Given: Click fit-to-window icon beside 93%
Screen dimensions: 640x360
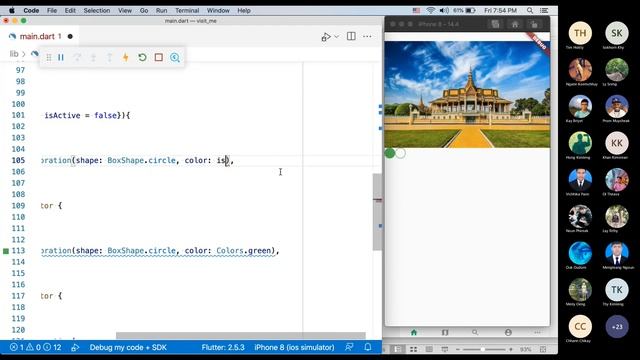Looking at the screenshot, I should tap(543, 349).
